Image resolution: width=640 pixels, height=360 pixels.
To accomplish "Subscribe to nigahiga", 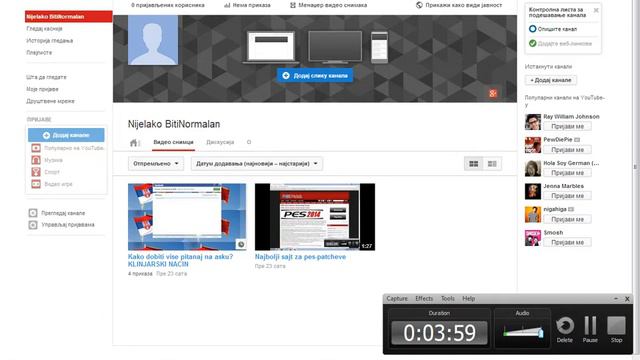I will click(567, 219).
